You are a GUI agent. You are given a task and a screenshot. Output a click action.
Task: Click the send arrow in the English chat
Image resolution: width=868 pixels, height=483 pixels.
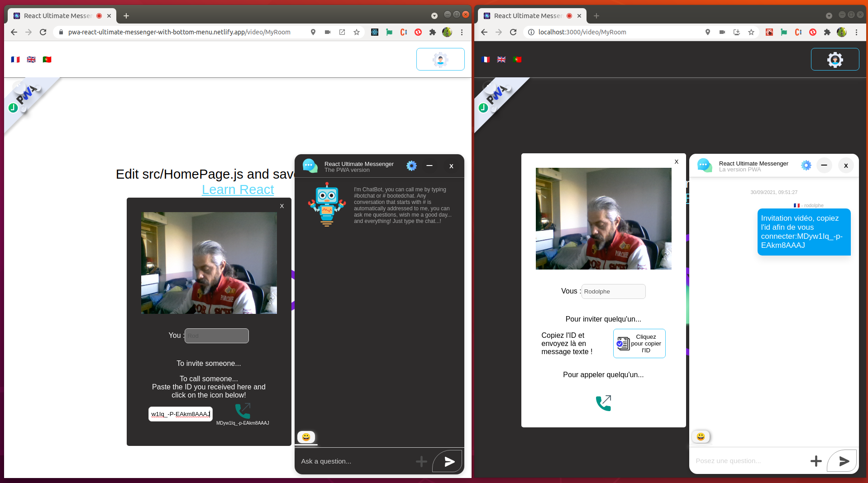pos(448,461)
